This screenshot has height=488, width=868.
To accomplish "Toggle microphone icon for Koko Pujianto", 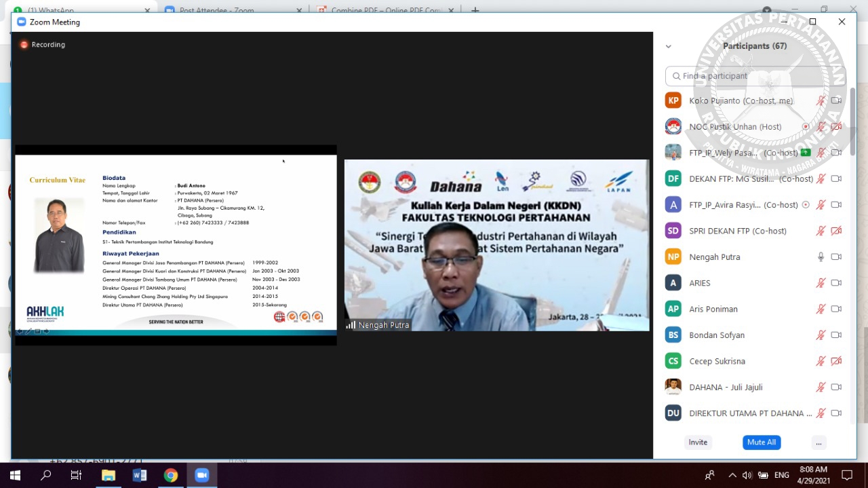I will [821, 100].
